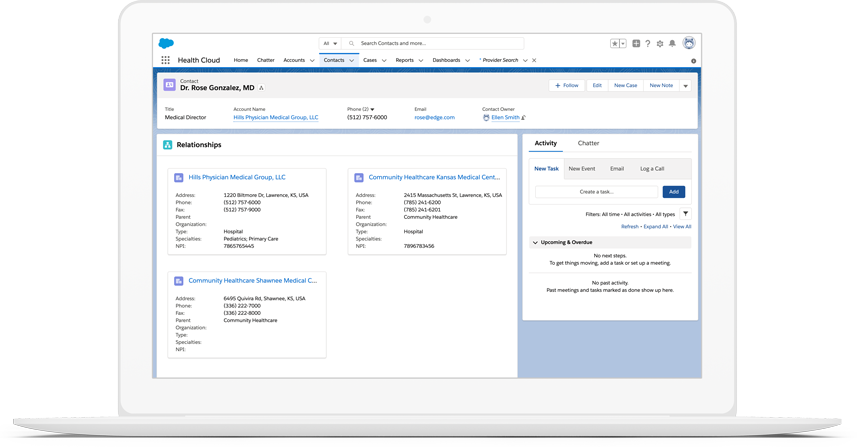Click the Add task button
Image resolution: width=857 pixels, height=447 pixels.
pos(674,192)
